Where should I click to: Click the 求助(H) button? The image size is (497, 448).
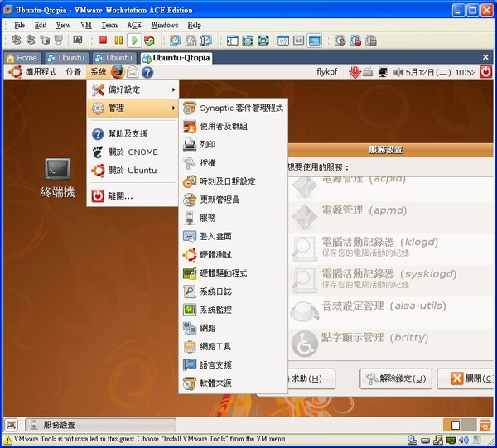(311, 378)
